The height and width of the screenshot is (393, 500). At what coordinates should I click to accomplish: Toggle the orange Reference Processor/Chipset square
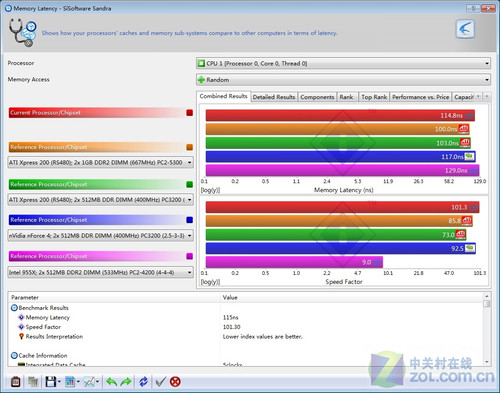coord(190,147)
